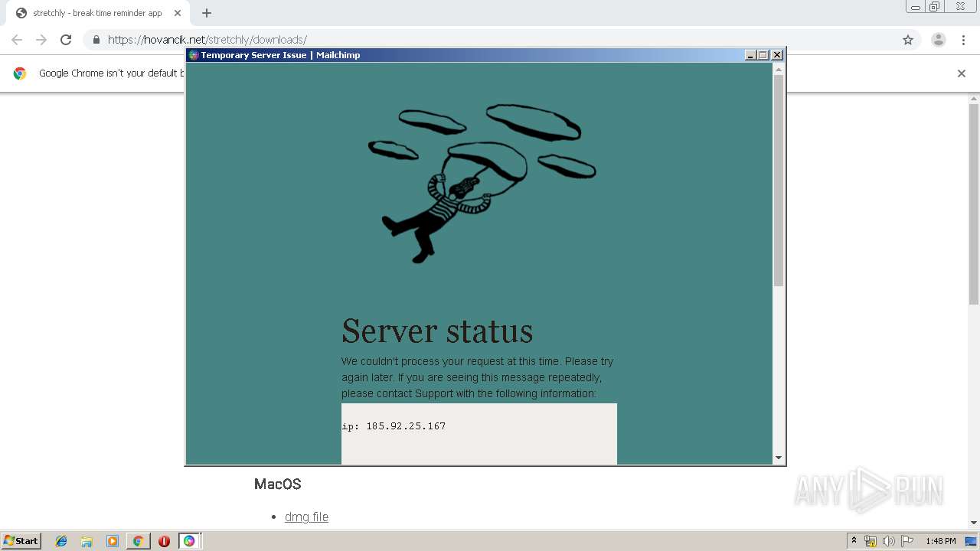Open a new tab with plus button
This screenshot has width=980, height=551.
click(x=207, y=13)
